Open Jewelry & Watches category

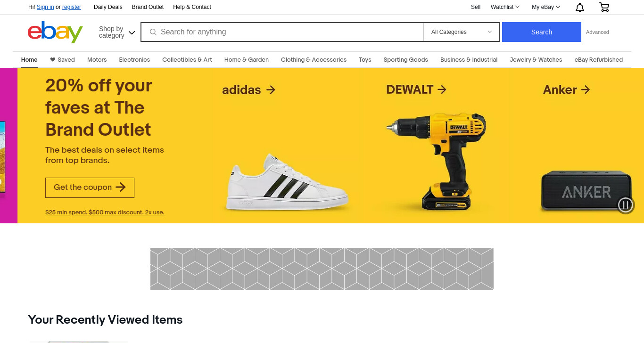[536, 60]
